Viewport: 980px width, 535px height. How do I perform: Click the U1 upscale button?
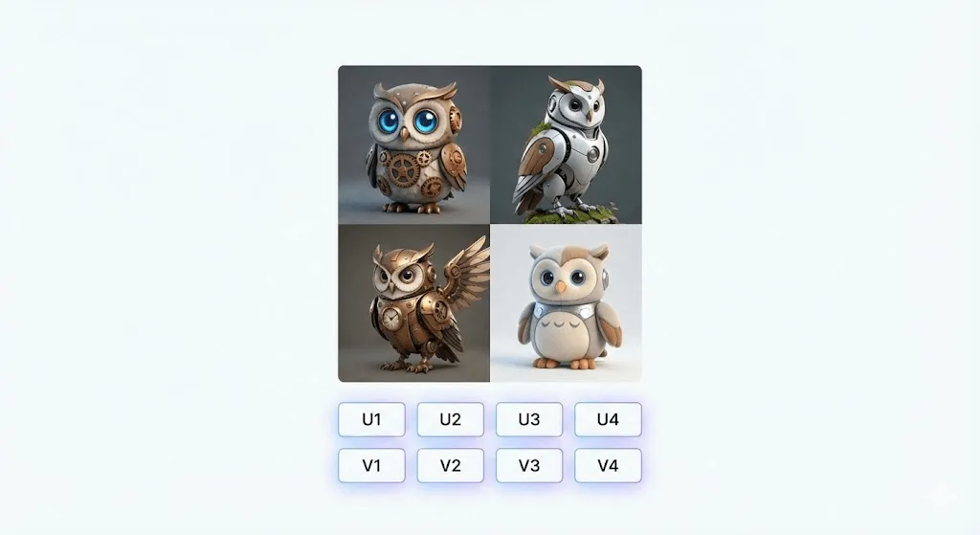(x=371, y=419)
